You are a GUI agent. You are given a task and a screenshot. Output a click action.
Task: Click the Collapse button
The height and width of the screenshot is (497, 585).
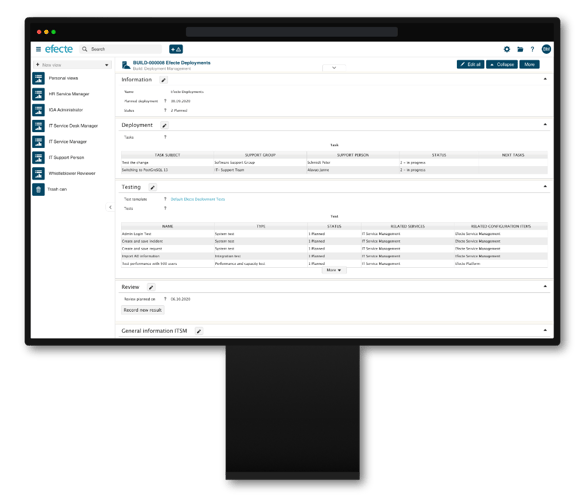pos(502,65)
